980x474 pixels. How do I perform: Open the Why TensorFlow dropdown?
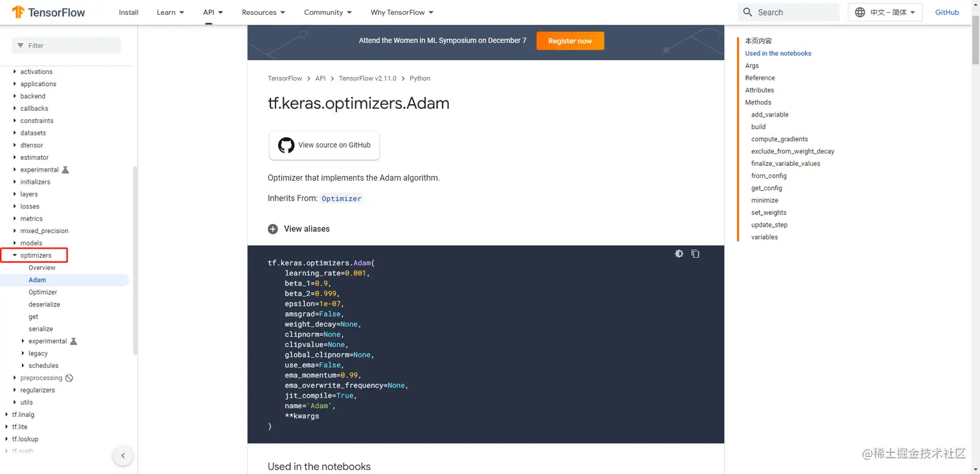click(x=402, y=12)
